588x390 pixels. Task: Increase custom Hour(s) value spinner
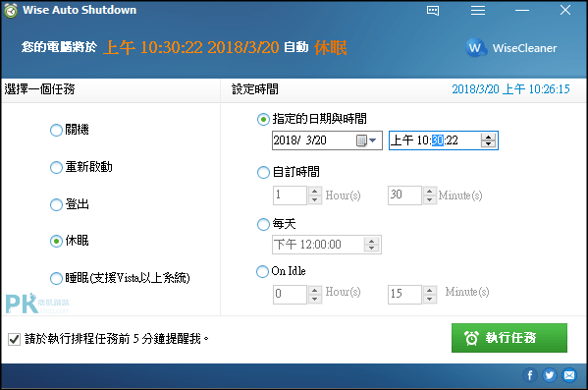pyautogui.click(x=315, y=191)
